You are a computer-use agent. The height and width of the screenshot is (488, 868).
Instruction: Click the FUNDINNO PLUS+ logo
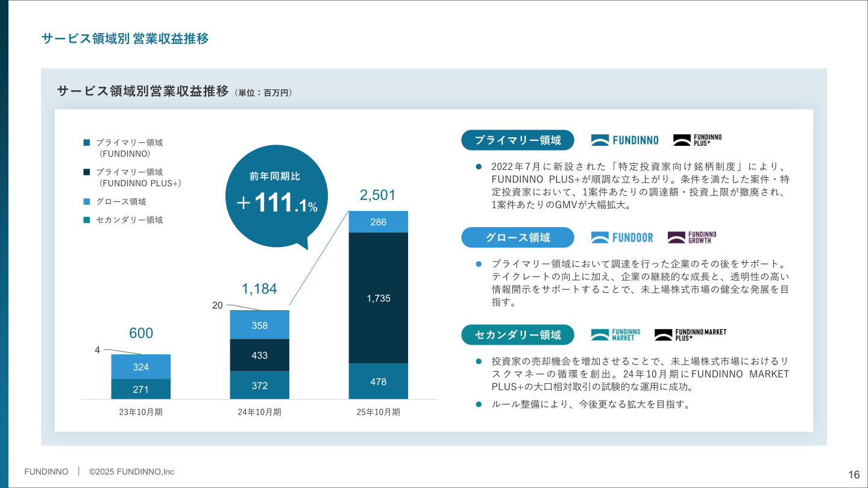tap(697, 140)
